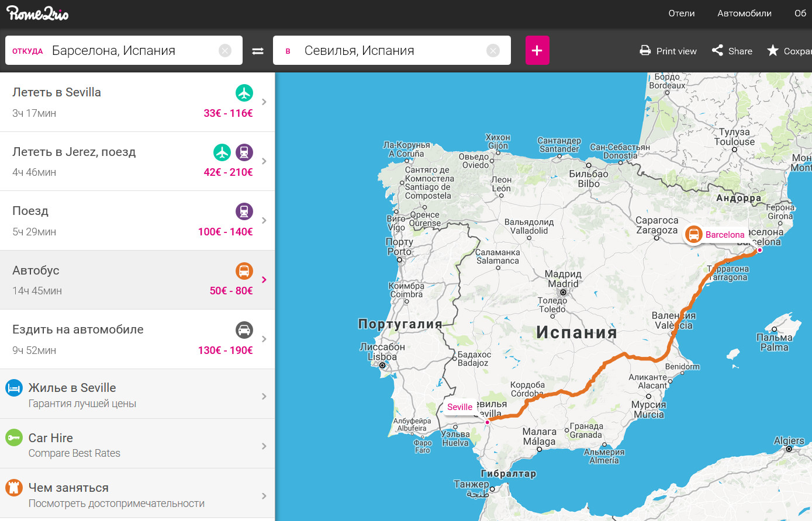Click the star save icon
The image size is (812, 521).
coord(773,51)
